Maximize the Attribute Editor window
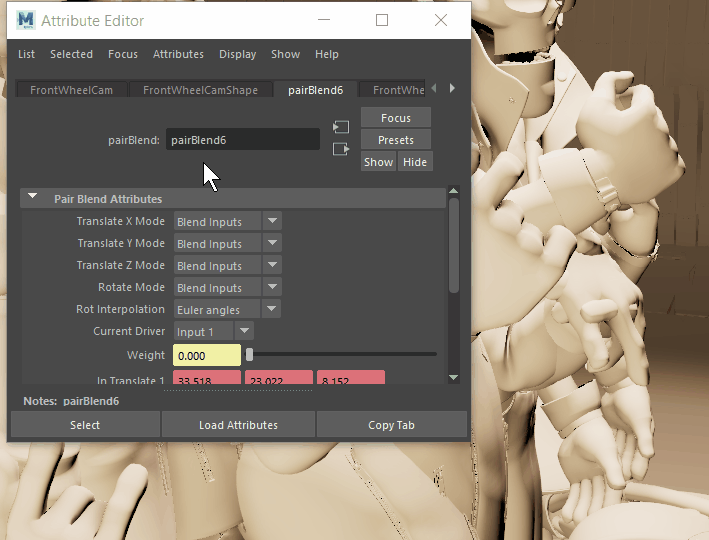 [x=382, y=20]
